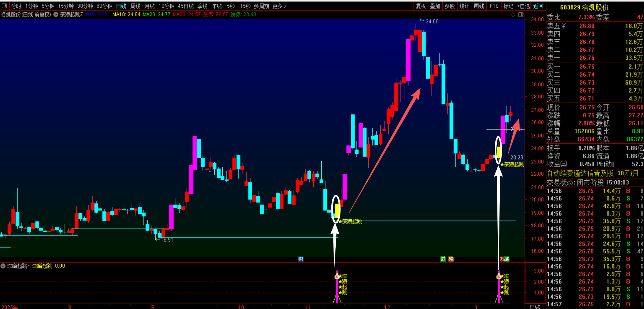
Task: Toggle the left sidebar panel icon
Action: point(4,6)
